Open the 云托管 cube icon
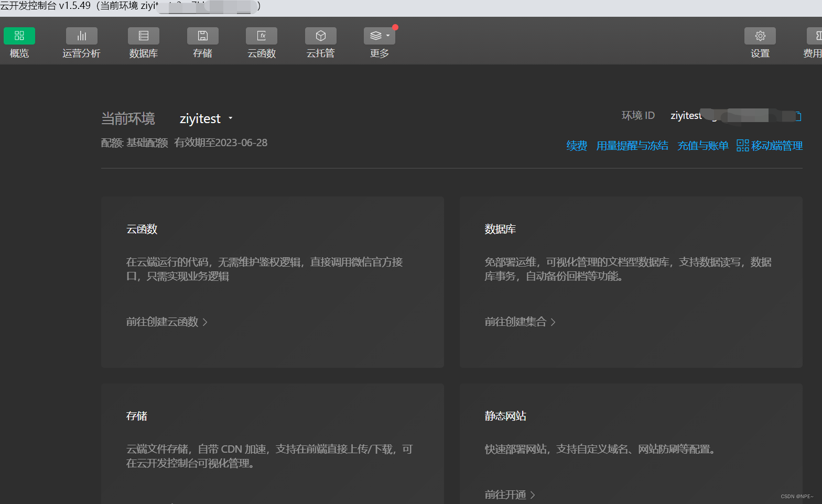This screenshot has height=504, width=822. (x=321, y=36)
